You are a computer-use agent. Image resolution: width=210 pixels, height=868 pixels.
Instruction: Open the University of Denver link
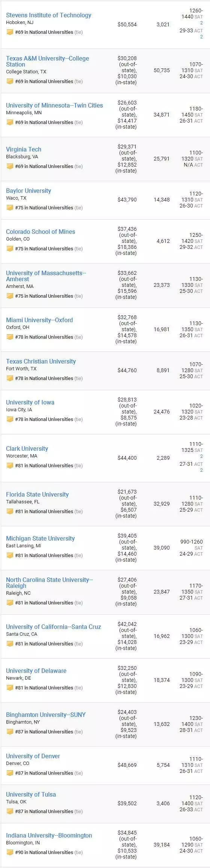33,756
